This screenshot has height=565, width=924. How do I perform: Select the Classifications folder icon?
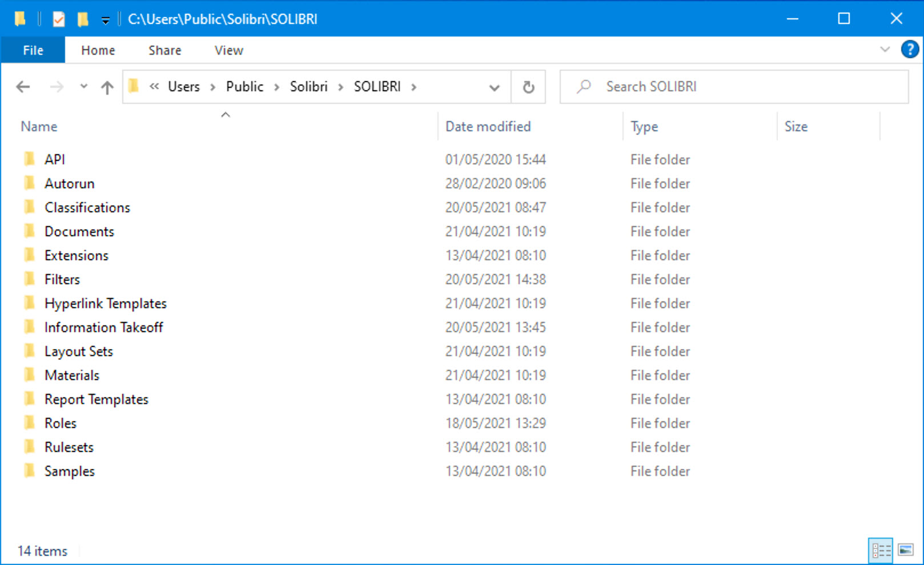click(29, 207)
